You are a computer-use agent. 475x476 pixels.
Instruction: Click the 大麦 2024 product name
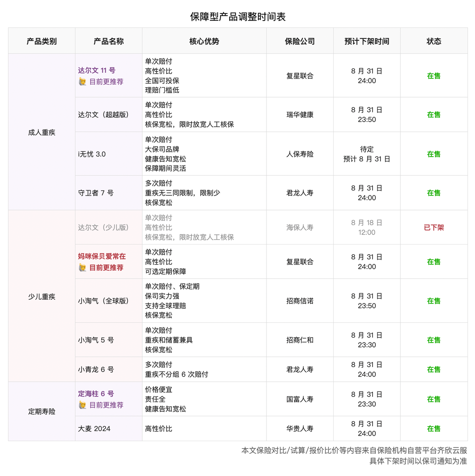point(94,429)
